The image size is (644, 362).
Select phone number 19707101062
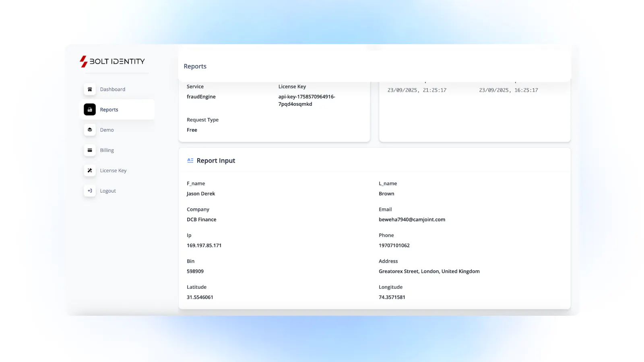coord(394,245)
